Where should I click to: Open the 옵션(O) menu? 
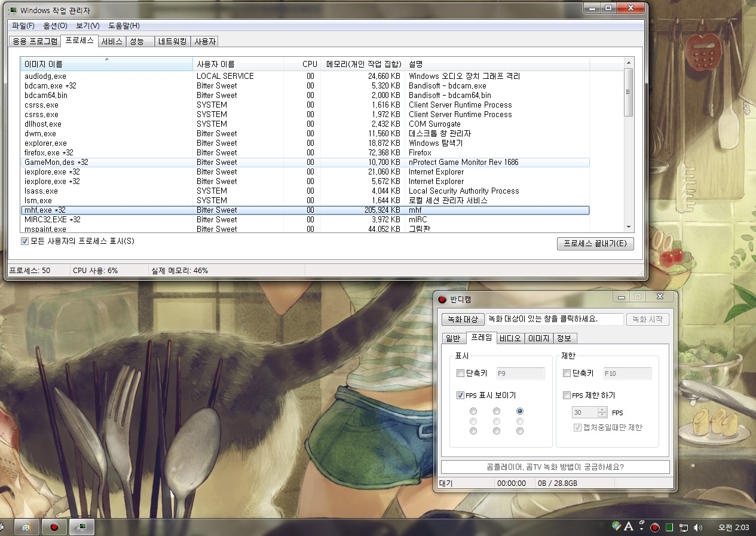pos(55,26)
